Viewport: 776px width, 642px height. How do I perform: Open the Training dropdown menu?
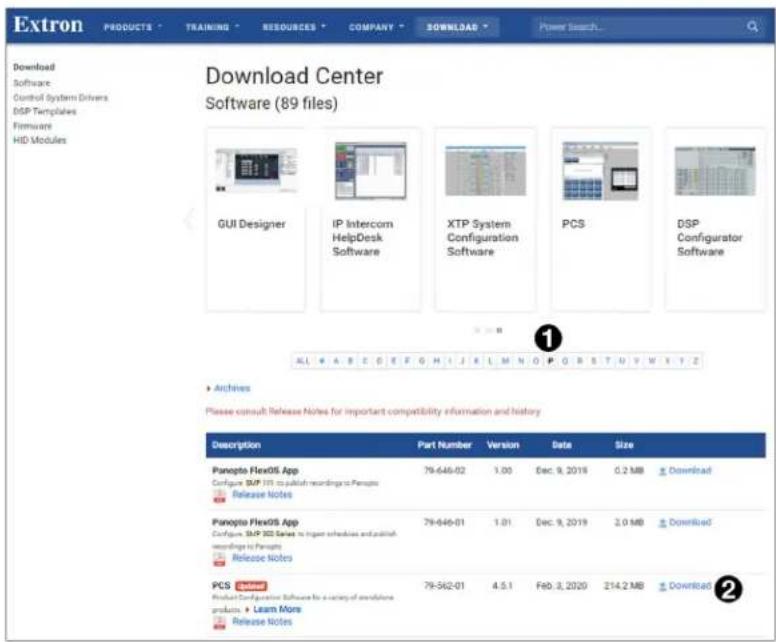click(212, 27)
